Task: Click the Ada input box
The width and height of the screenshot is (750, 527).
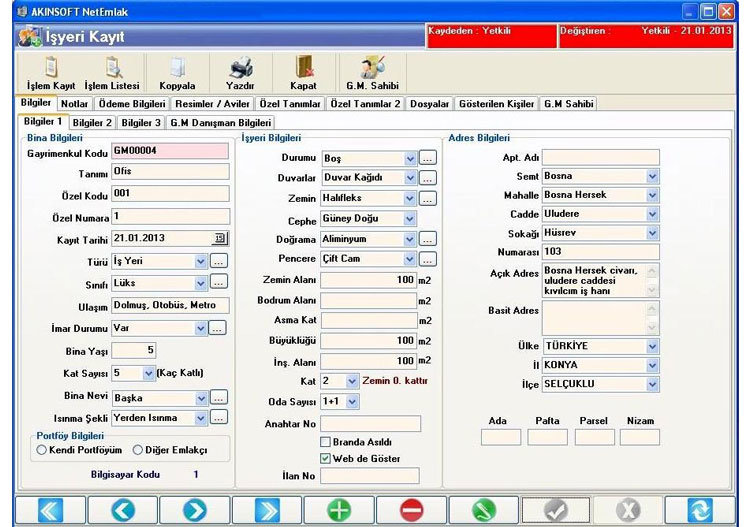Action: [501, 437]
